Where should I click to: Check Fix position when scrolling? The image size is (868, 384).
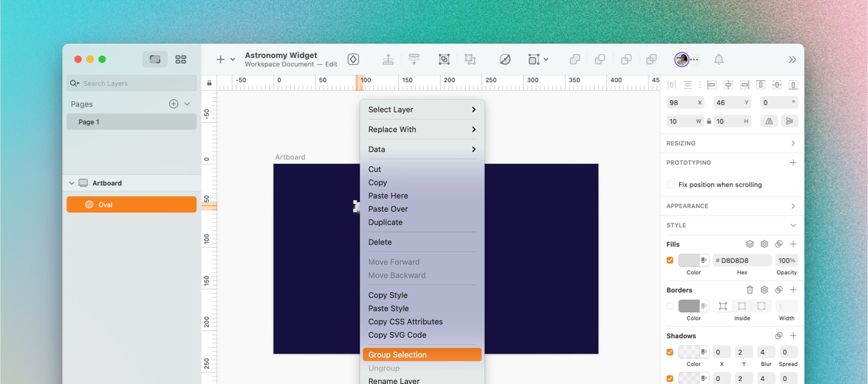click(671, 185)
